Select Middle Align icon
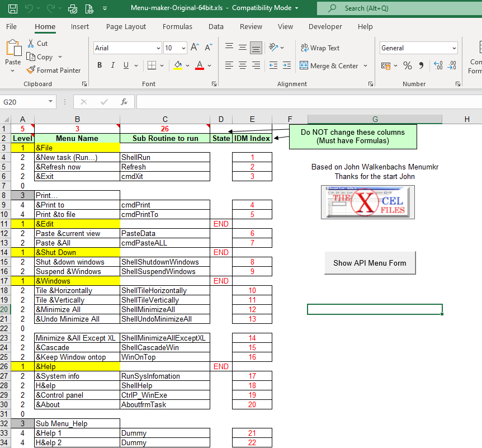482x448 pixels. pyautogui.click(x=243, y=48)
